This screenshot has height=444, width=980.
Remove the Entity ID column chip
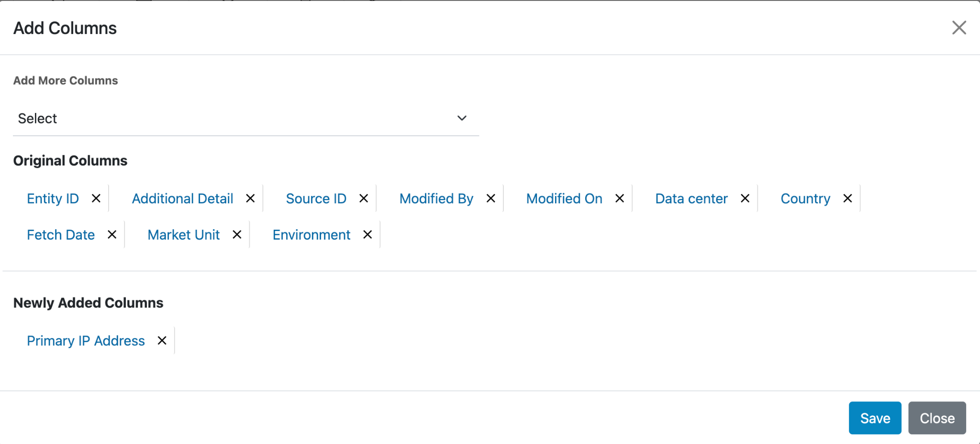(96, 199)
